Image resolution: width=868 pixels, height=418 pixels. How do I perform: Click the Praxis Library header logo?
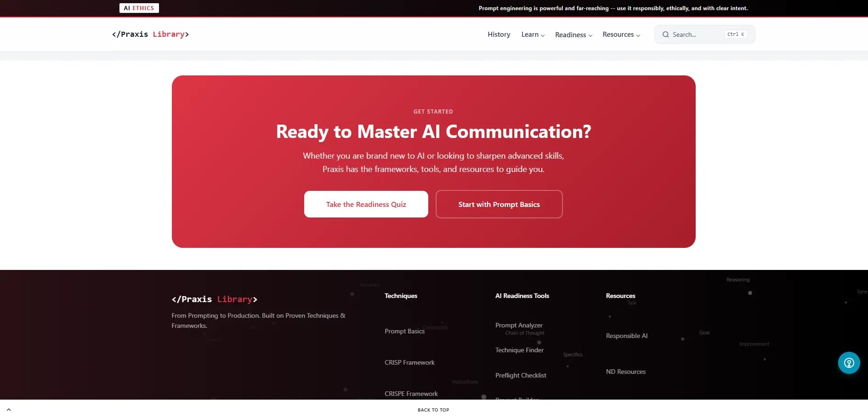(150, 34)
